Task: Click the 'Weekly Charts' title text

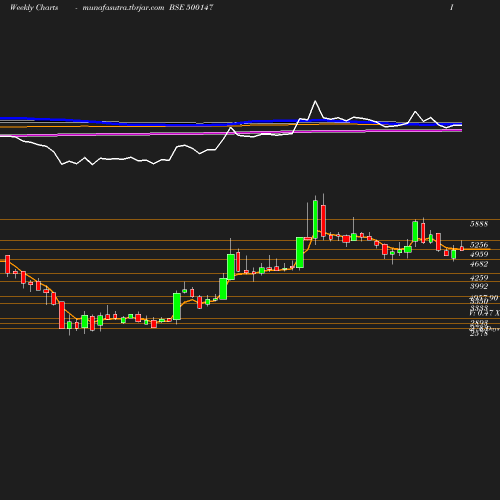Action: click(x=34, y=7)
